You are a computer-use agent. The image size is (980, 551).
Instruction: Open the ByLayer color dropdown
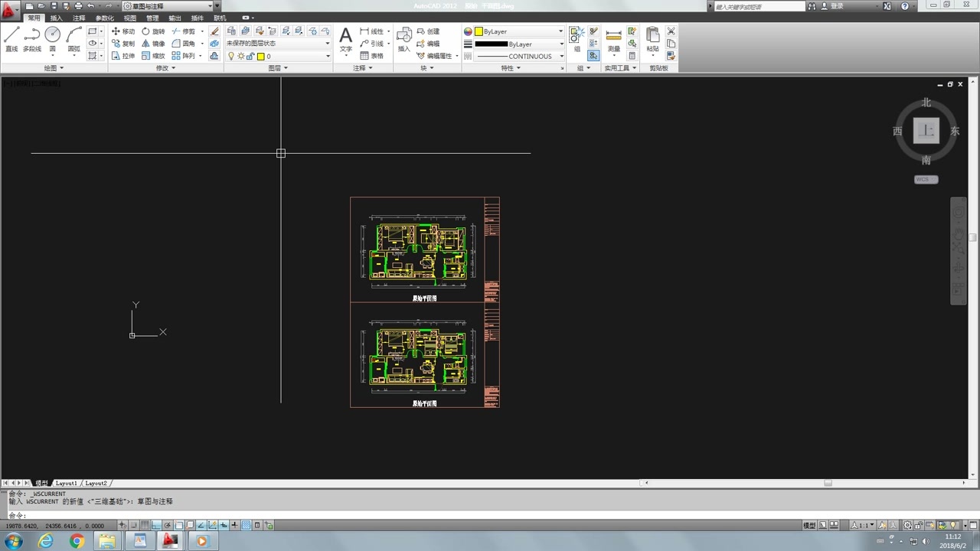519,31
